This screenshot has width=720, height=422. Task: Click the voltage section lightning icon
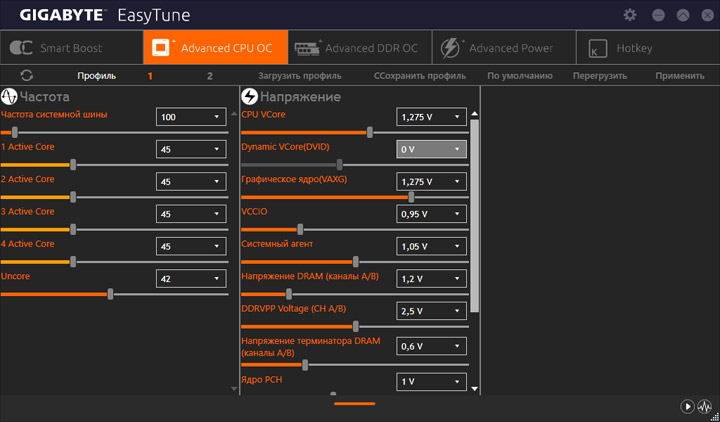(x=249, y=97)
